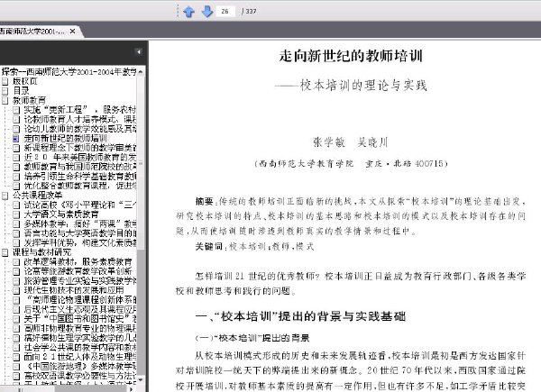Click the total page count 337
The image size is (541, 392).
click(x=251, y=11)
